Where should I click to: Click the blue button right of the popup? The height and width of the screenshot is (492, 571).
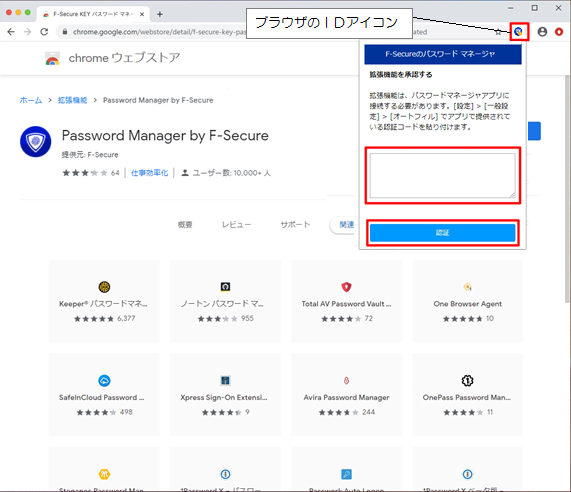point(534,131)
